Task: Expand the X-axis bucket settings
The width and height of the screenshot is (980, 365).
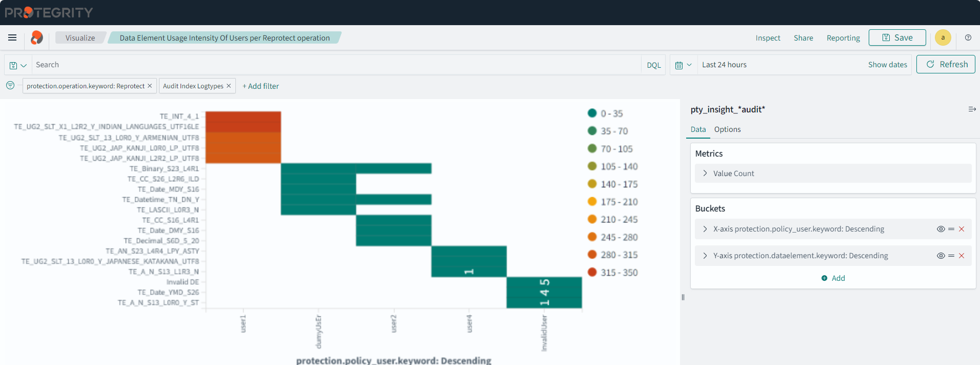Action: click(x=705, y=229)
